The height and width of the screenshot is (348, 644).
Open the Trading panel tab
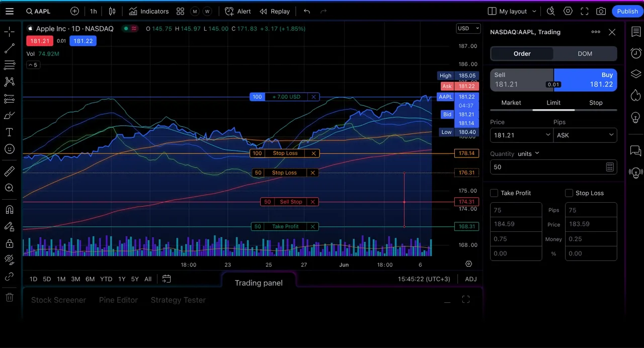click(259, 283)
